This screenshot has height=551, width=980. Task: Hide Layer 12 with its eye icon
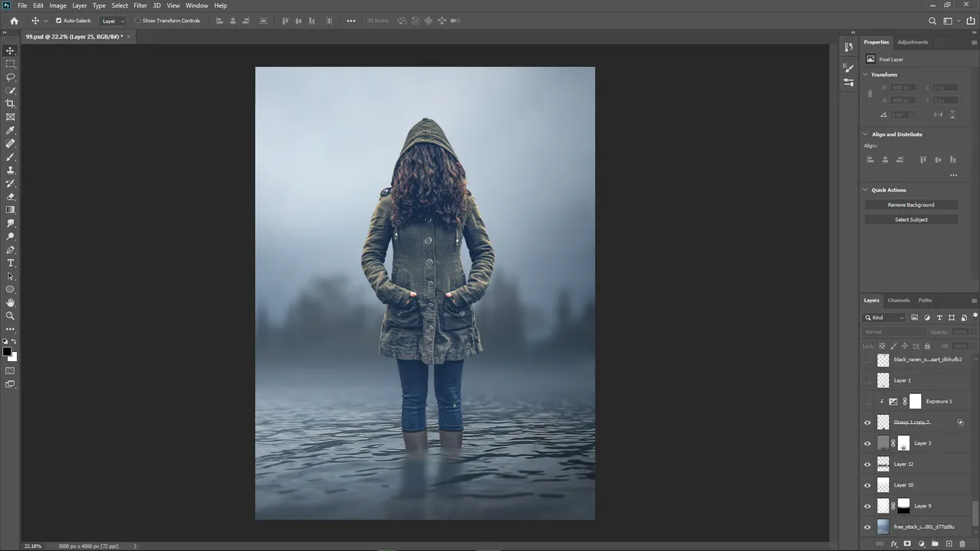click(867, 464)
